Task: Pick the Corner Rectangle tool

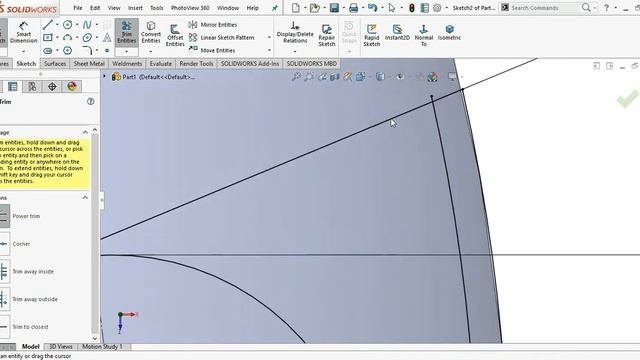Action: (48, 38)
